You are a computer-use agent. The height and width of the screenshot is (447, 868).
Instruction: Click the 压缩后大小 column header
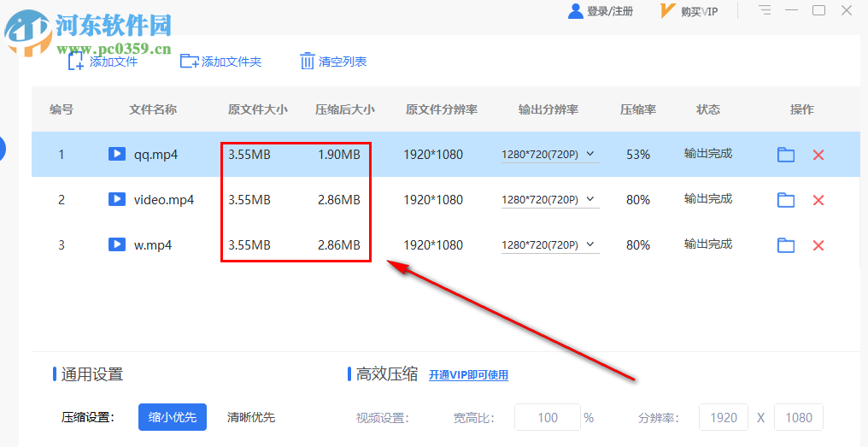click(x=345, y=109)
